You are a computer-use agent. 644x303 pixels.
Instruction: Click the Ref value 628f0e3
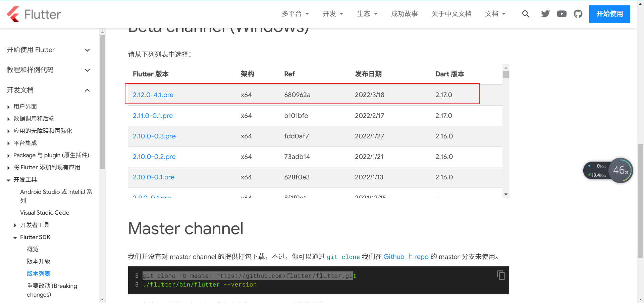(297, 177)
